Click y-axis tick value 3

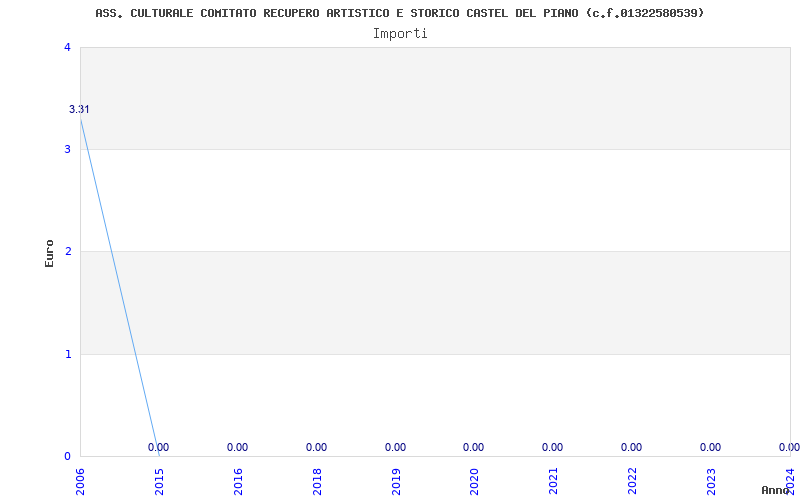[67, 149]
